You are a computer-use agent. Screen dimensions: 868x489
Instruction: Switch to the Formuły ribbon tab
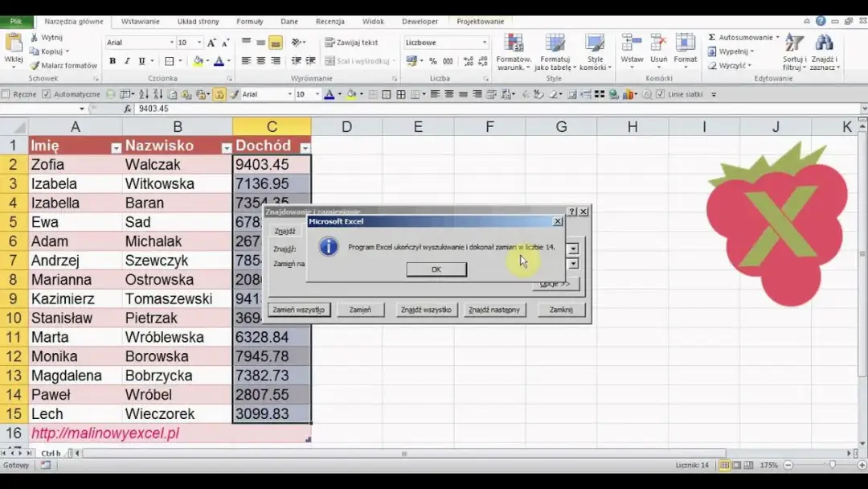[x=250, y=22]
